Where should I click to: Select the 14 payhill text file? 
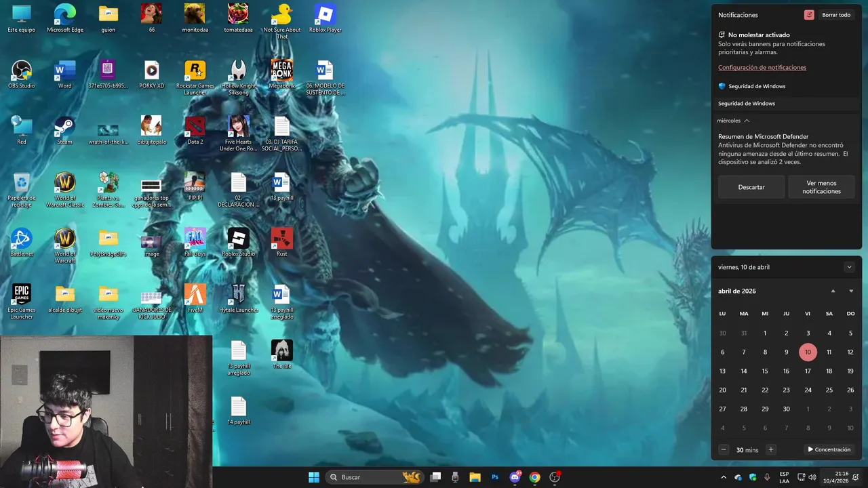239,410
